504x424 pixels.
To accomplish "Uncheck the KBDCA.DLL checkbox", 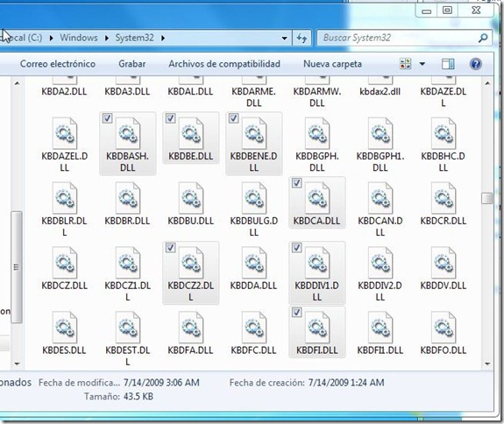I will click(x=296, y=183).
